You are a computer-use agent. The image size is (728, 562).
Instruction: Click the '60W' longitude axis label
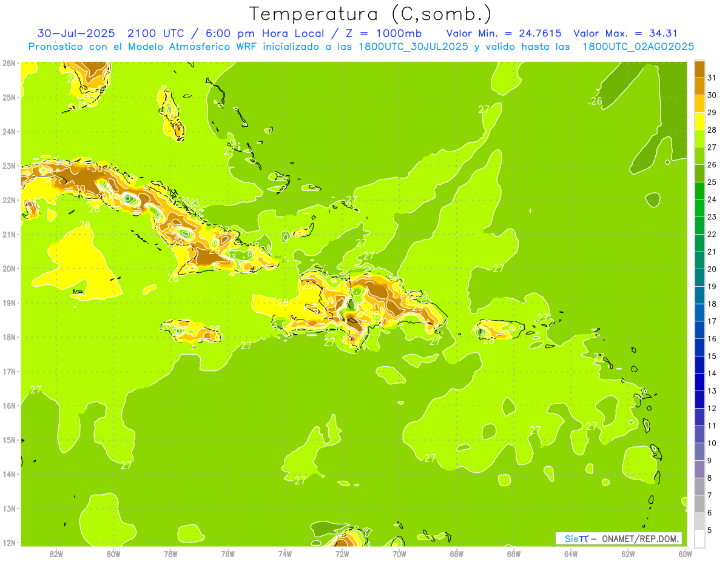click(685, 554)
